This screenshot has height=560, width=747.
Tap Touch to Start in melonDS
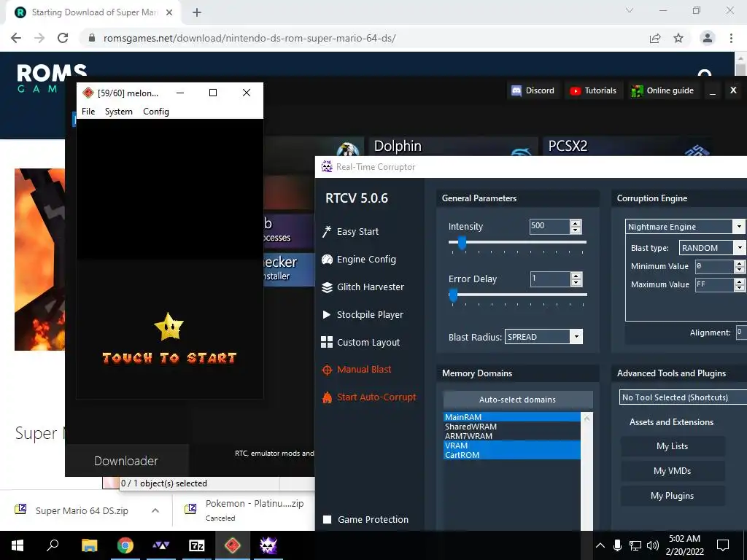point(169,358)
